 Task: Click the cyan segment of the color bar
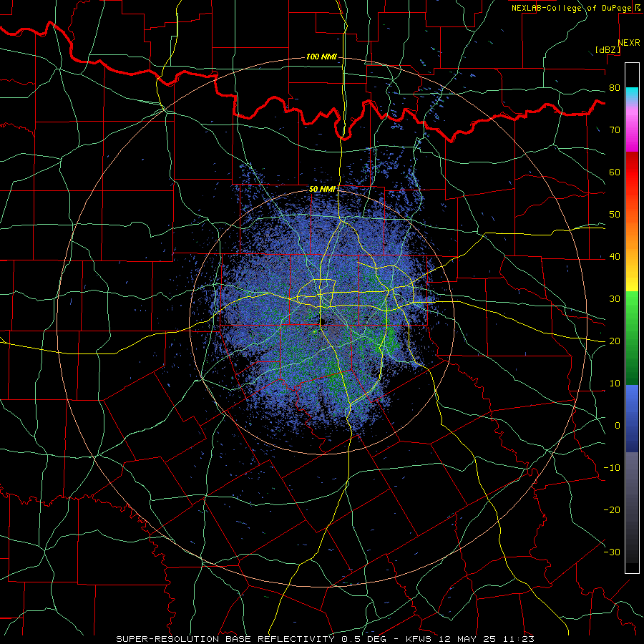click(632, 94)
